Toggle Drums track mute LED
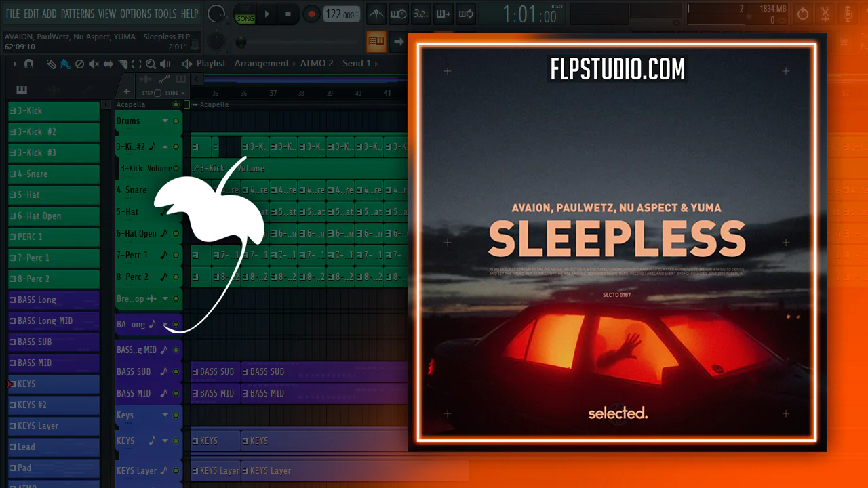 pos(176,121)
